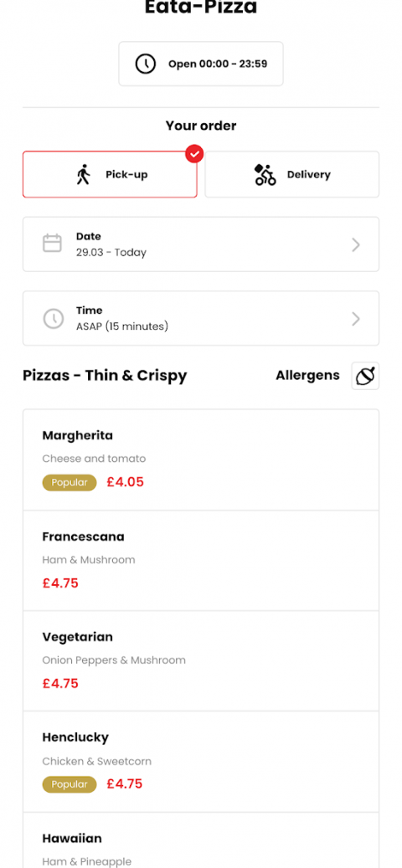
Task: Open the Date 29.03 - Today selector
Action: 201,244
